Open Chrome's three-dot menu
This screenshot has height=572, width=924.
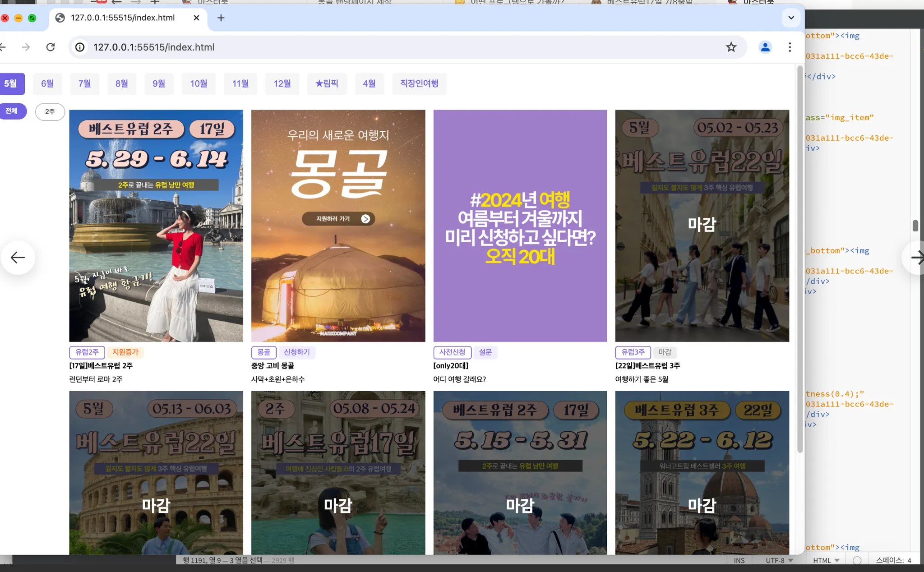pyautogui.click(x=790, y=47)
